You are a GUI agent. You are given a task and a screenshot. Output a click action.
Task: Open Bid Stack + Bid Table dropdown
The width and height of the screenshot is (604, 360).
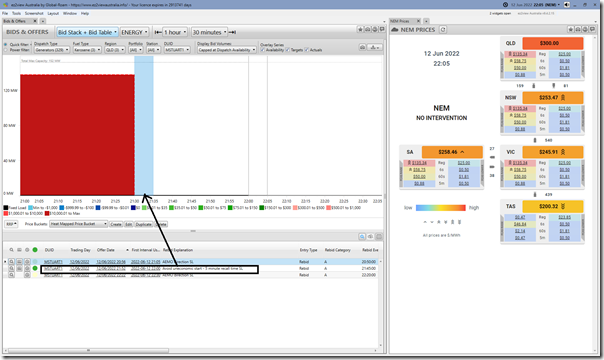click(x=87, y=32)
